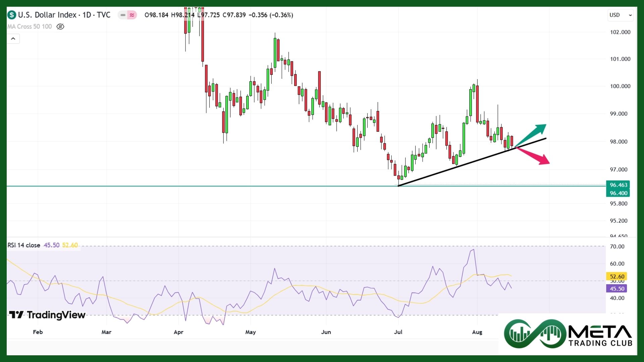Toggle MA Cross indicator visibility eye
Screen dimensions: 644x362
click(x=60, y=26)
